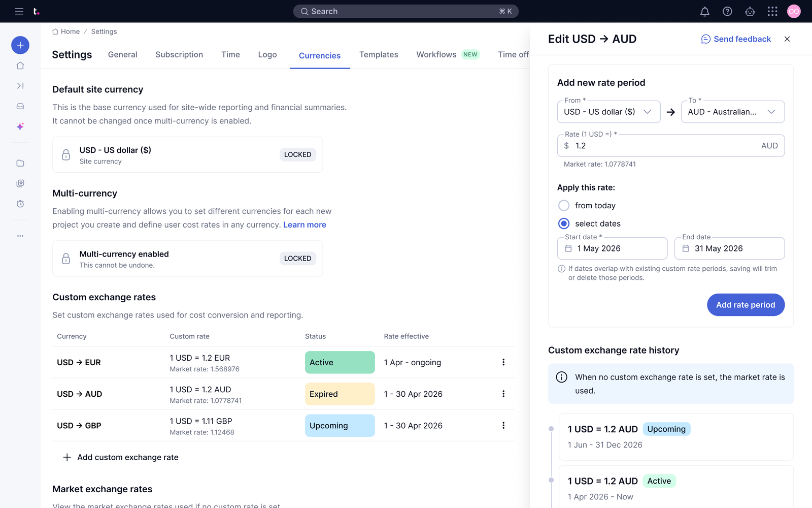Focus the Search box in top bar
This screenshot has height=508, width=812.
(406, 11)
